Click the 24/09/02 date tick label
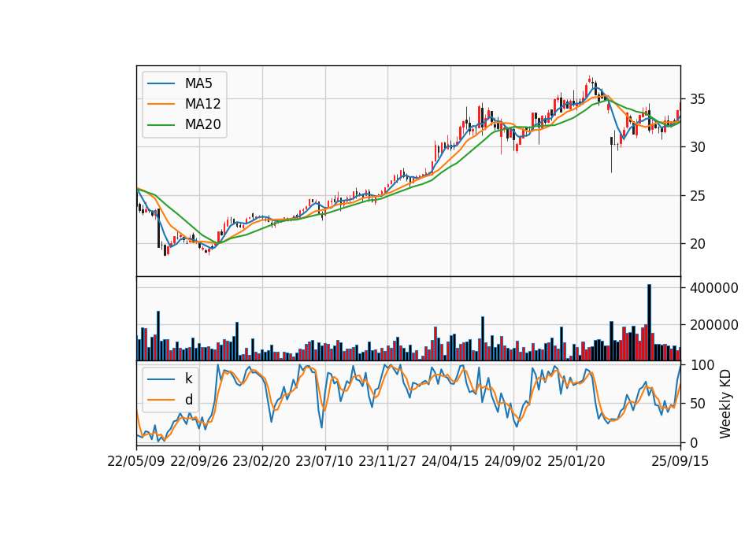Screen dimensions: 756x543 (x=513, y=461)
